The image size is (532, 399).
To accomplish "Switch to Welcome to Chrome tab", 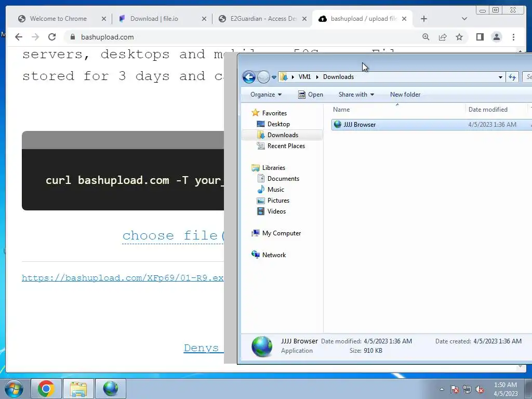I will (x=58, y=19).
